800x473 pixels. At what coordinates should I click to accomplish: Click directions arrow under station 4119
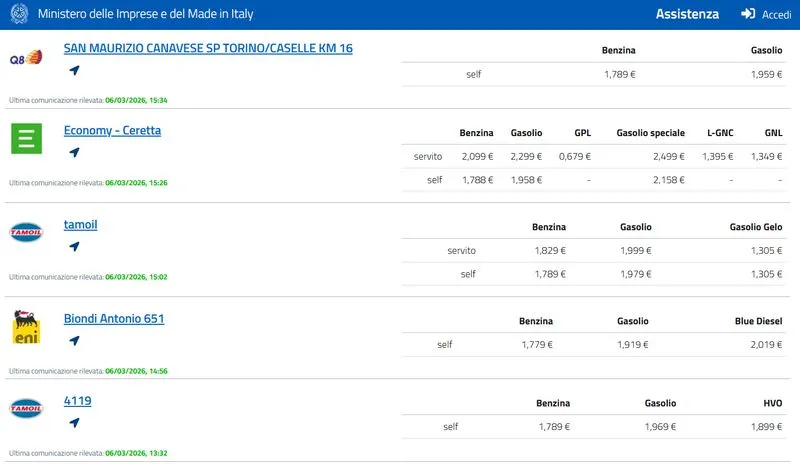(x=74, y=423)
